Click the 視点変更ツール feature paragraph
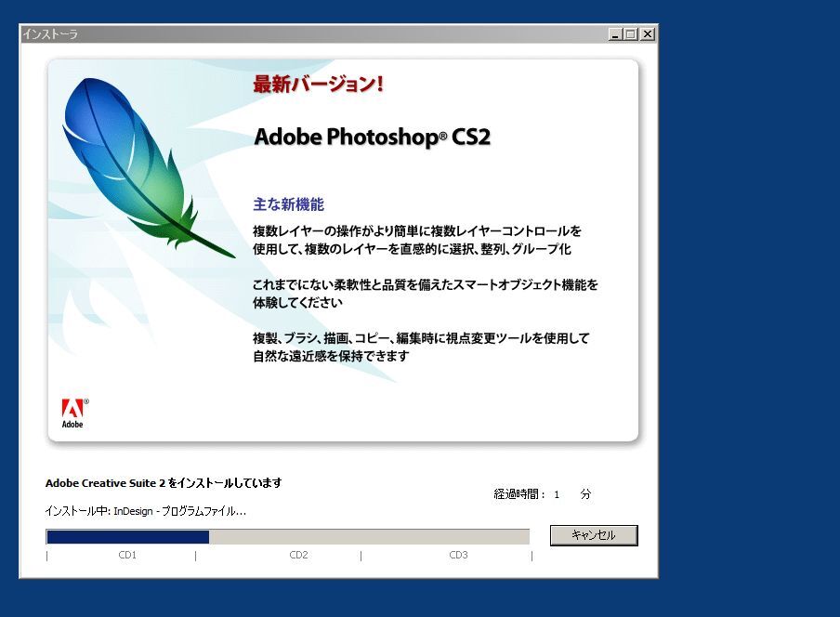Image resolution: width=840 pixels, height=617 pixels. coord(421,347)
